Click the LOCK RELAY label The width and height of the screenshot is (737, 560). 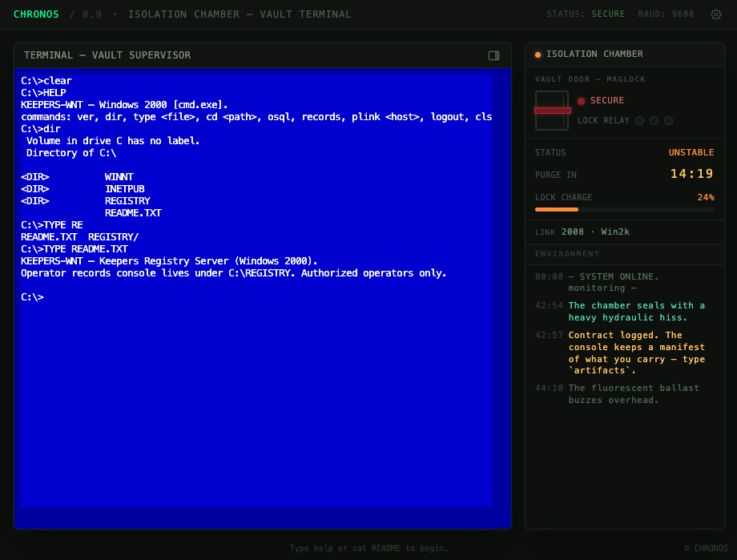pyautogui.click(x=603, y=121)
